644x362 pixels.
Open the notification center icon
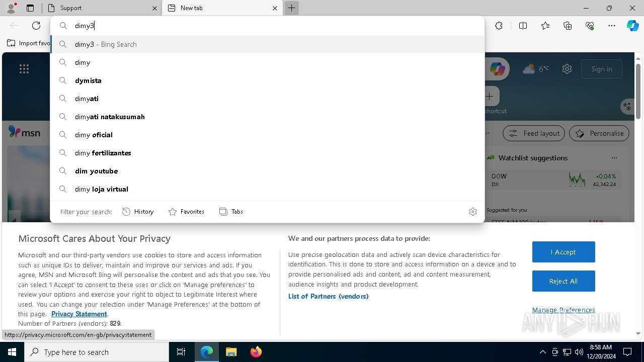click(x=627, y=352)
